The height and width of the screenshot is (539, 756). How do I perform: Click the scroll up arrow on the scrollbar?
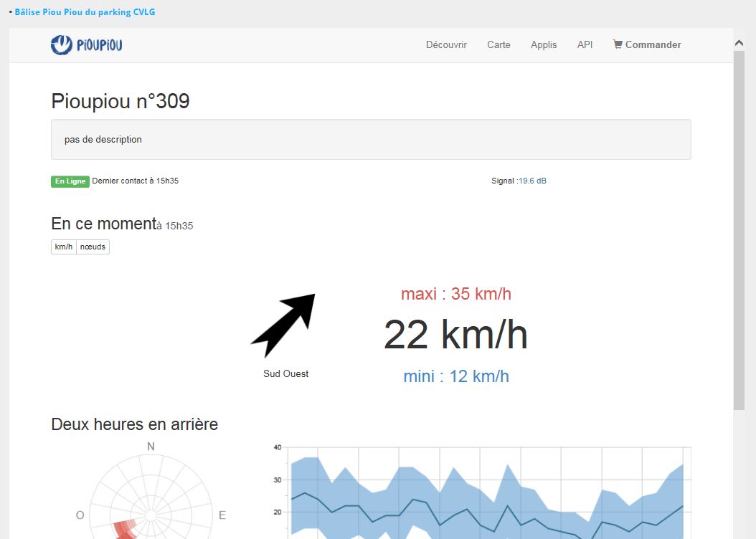pyautogui.click(x=739, y=43)
